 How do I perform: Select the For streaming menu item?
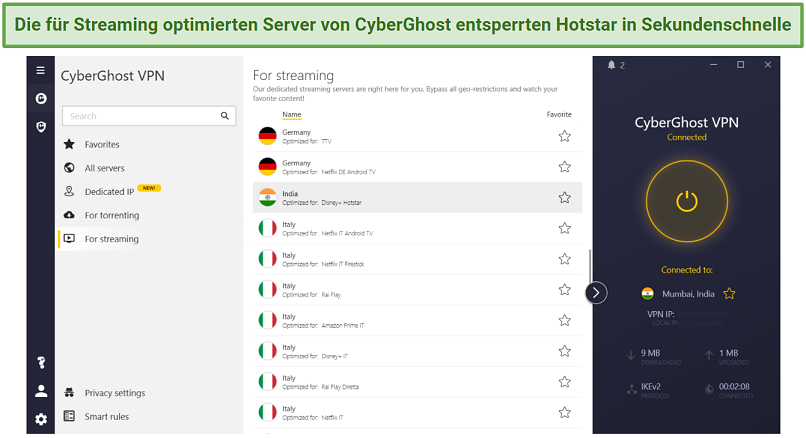112,239
